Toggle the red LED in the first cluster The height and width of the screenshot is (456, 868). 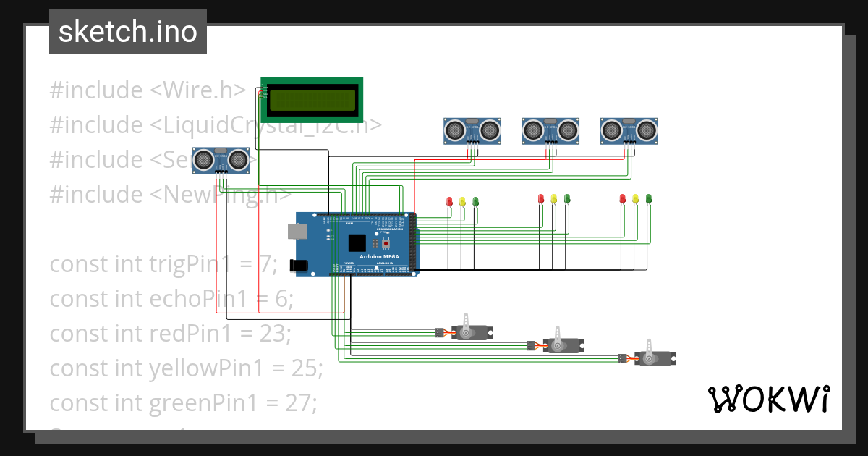tap(449, 201)
